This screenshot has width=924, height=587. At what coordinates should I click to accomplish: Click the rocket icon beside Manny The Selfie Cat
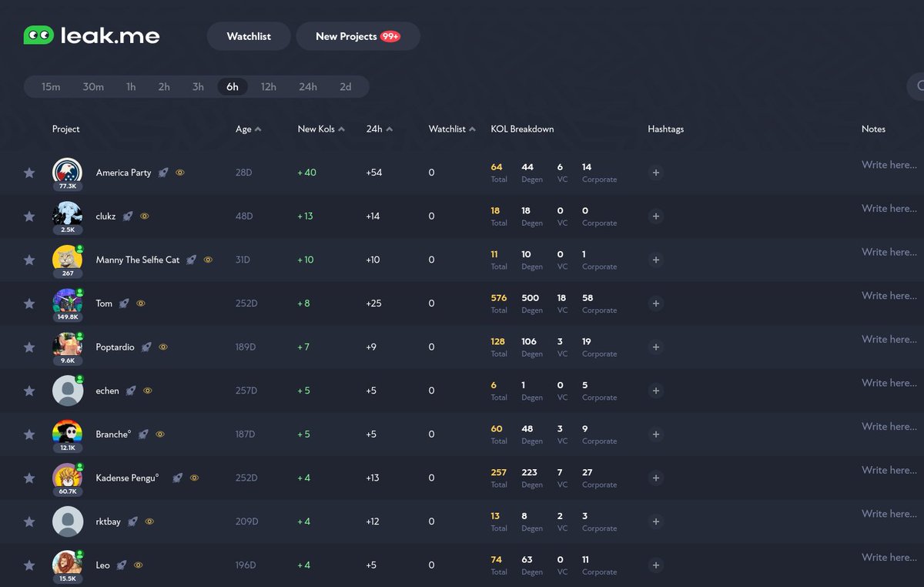coord(191,260)
